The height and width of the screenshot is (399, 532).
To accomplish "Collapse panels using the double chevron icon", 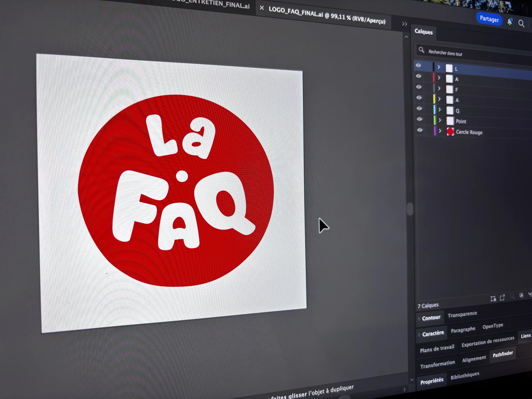I will click(x=405, y=24).
